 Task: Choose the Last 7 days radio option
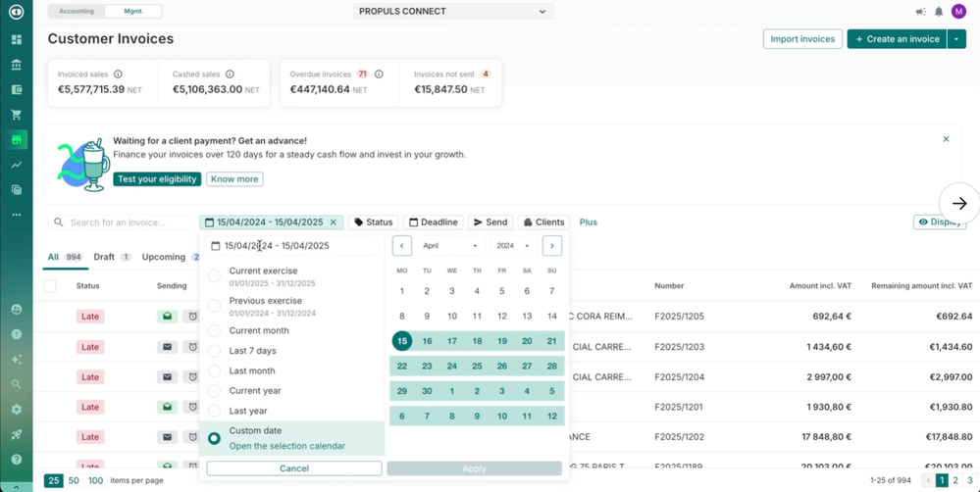pyautogui.click(x=214, y=351)
